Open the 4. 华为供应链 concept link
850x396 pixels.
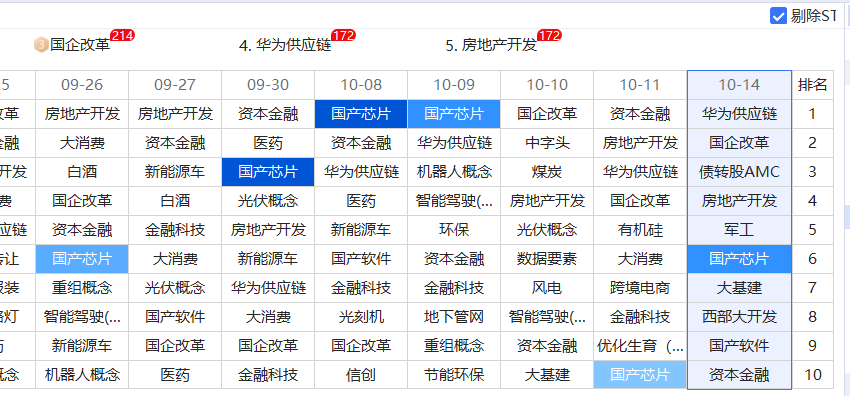coord(285,45)
